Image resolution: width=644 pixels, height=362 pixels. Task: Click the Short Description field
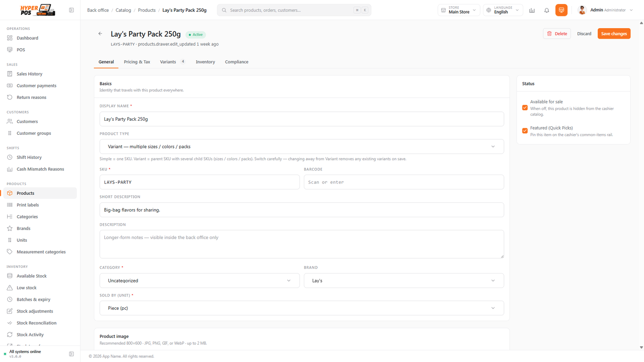click(302, 210)
